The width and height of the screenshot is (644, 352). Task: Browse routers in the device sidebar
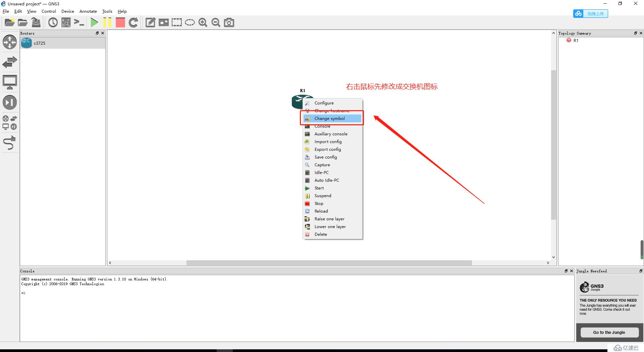click(10, 42)
